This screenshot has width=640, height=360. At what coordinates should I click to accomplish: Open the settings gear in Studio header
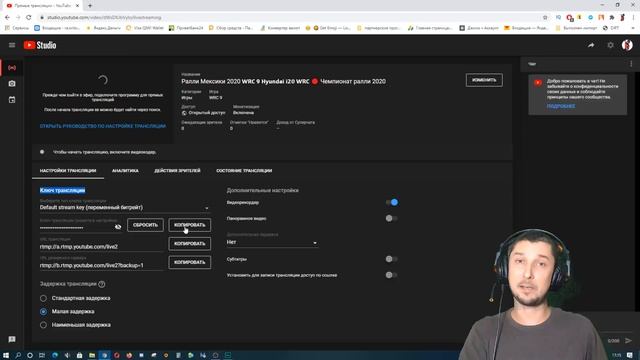pyautogui.click(x=610, y=45)
